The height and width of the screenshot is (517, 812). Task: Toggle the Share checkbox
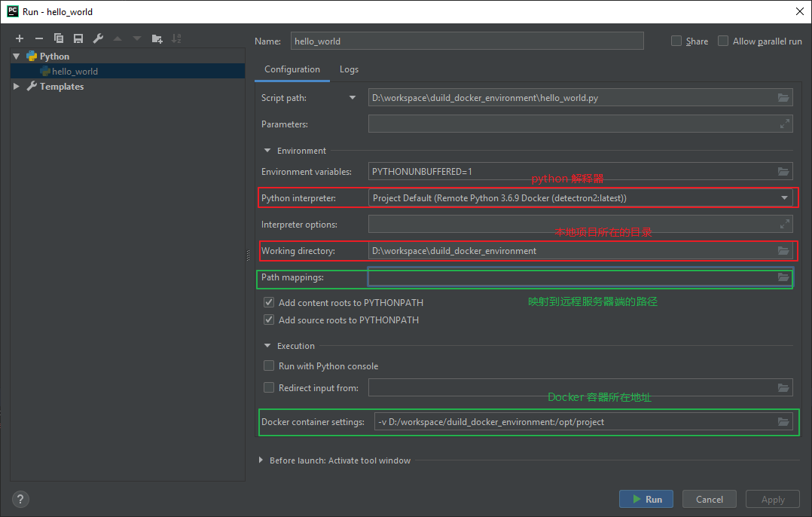click(676, 41)
